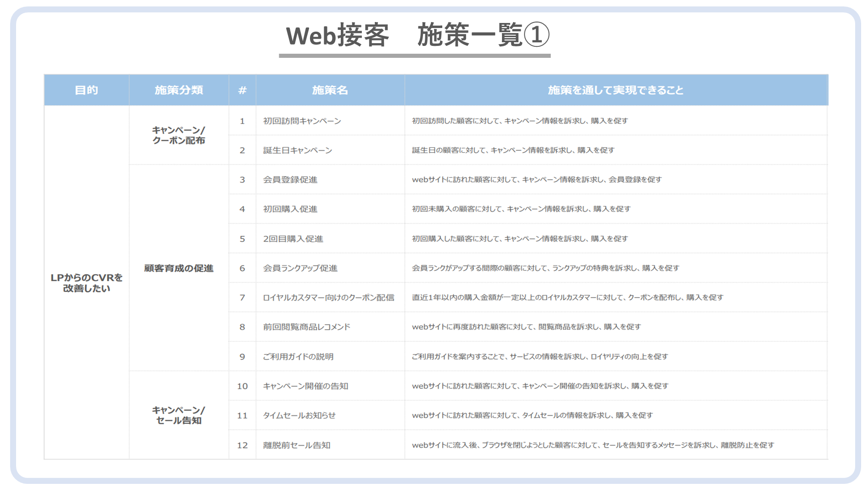Select 初回訪問キャンペーン measure name

[302, 121]
